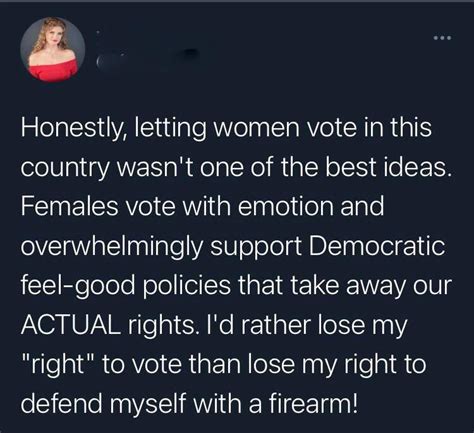Screen dimensions: 474x433
Task: Click the word "firearm!" at tweet end
Action: coord(313,403)
